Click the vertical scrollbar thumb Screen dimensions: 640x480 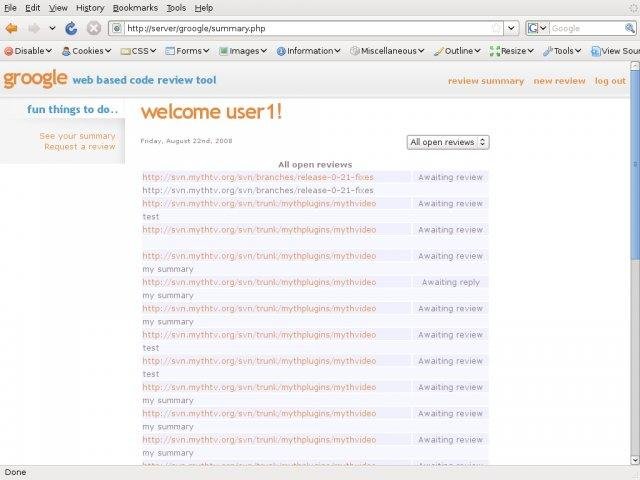click(x=635, y=164)
